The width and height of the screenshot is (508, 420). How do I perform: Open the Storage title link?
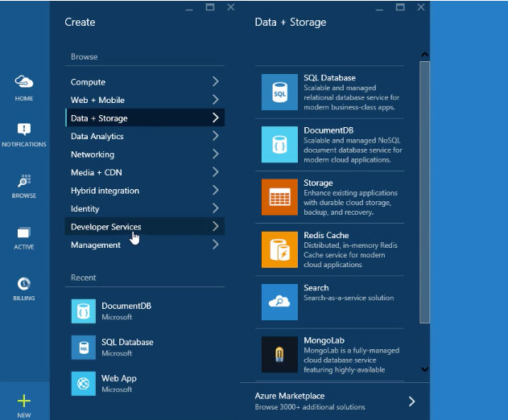point(318,183)
